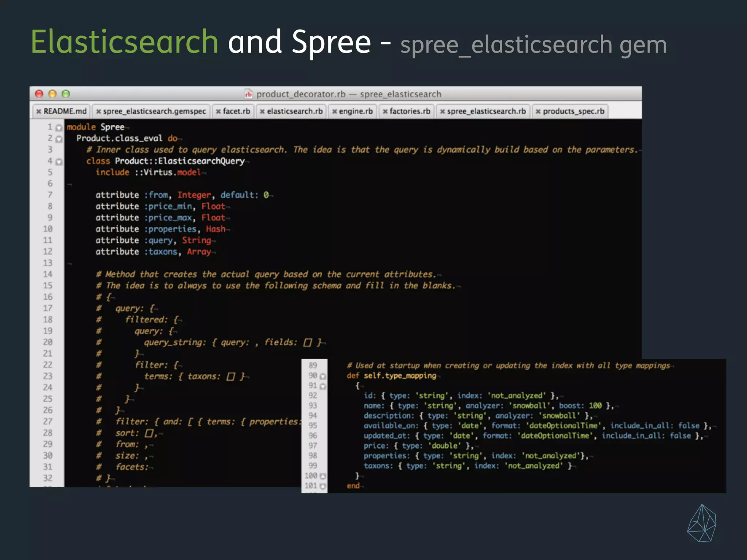Close the spree_elasticsearch.gemspec tab
Screen dimensions: 747x560
click(x=98, y=112)
